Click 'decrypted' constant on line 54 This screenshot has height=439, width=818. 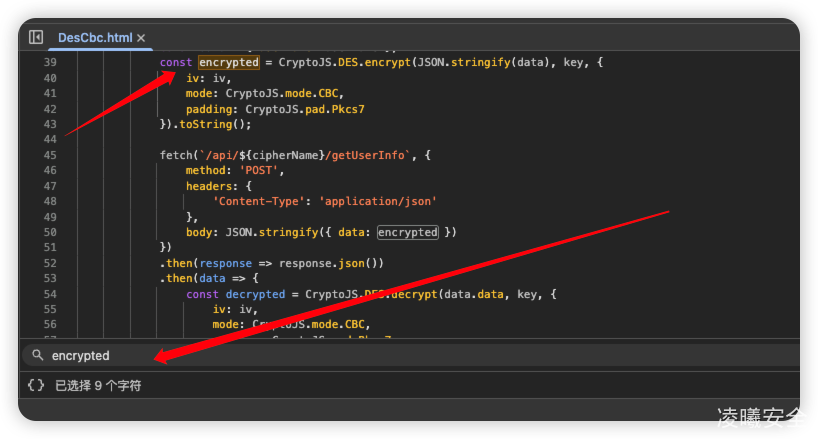pos(254,294)
